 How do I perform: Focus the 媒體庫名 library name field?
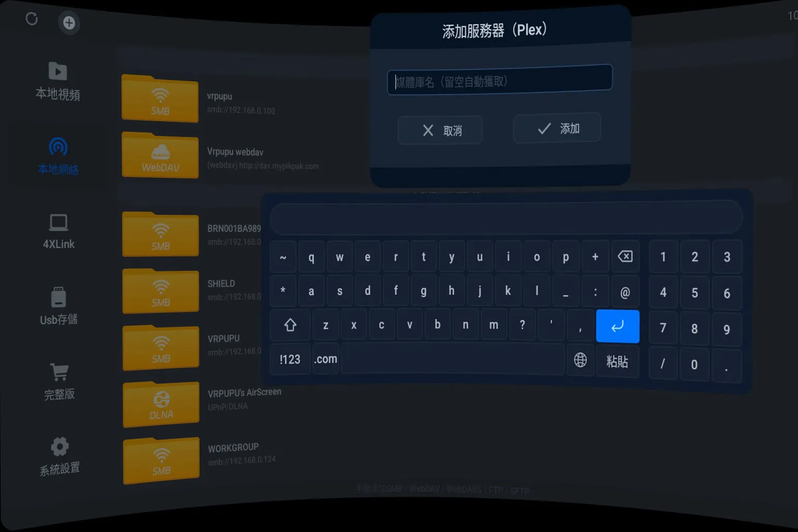[x=500, y=80]
